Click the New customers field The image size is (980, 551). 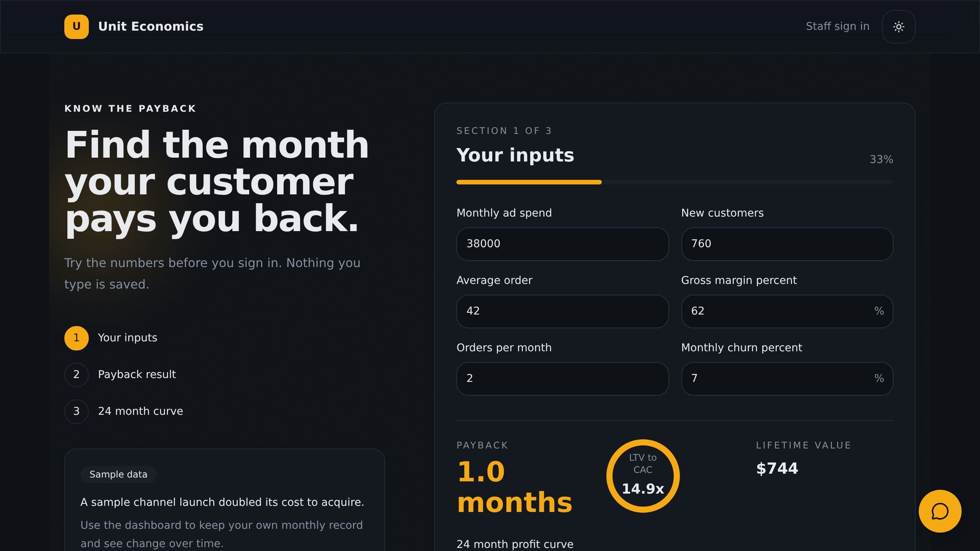tap(787, 244)
